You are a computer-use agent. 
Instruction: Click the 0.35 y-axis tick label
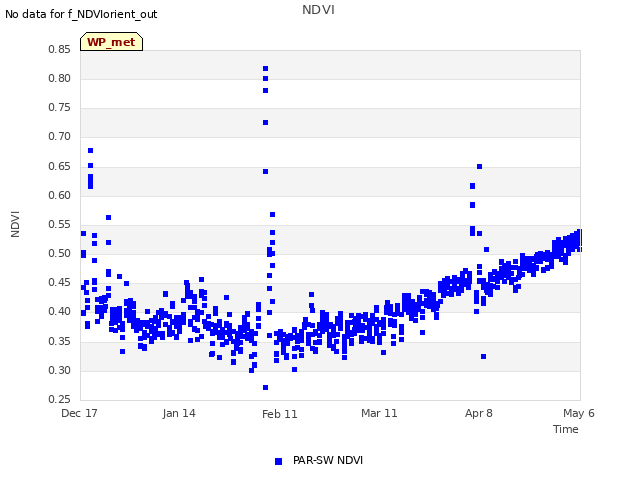(x=60, y=341)
